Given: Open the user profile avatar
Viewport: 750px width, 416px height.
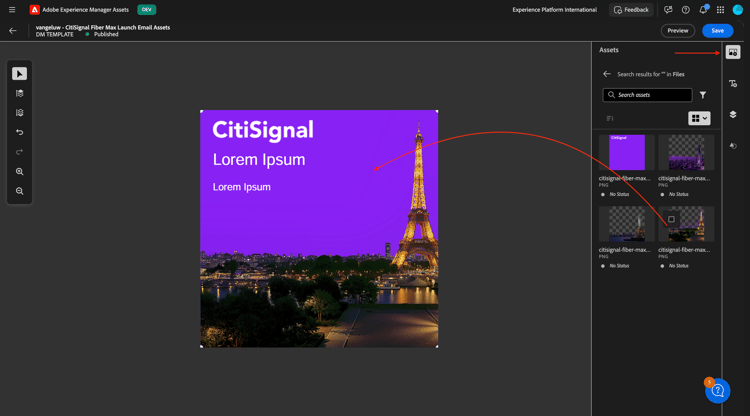Looking at the screenshot, I should click(x=738, y=10).
